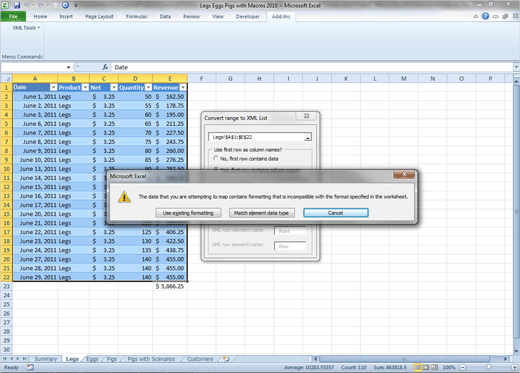
Task: Switch to the Data ribbon tab
Action: [x=165, y=16]
